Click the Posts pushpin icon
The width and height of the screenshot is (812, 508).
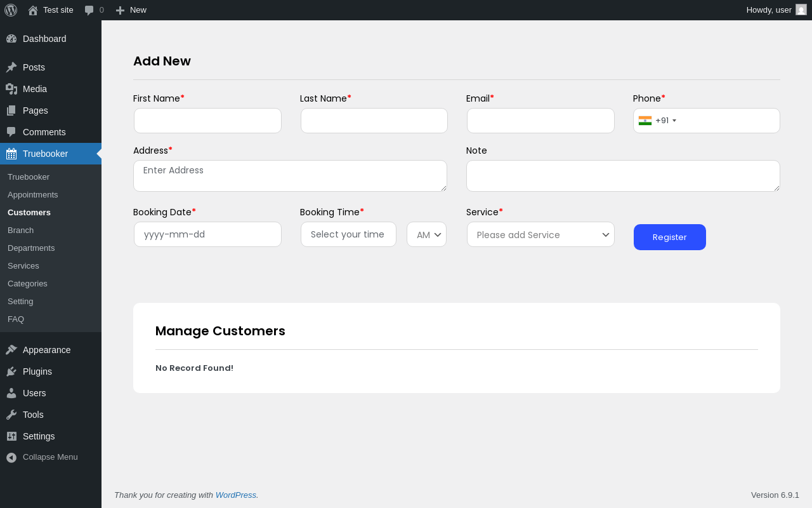pyautogui.click(x=11, y=67)
